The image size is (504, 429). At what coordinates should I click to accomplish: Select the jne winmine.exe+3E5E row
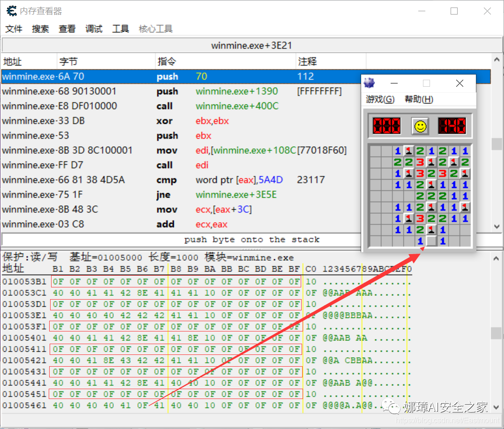point(181,195)
